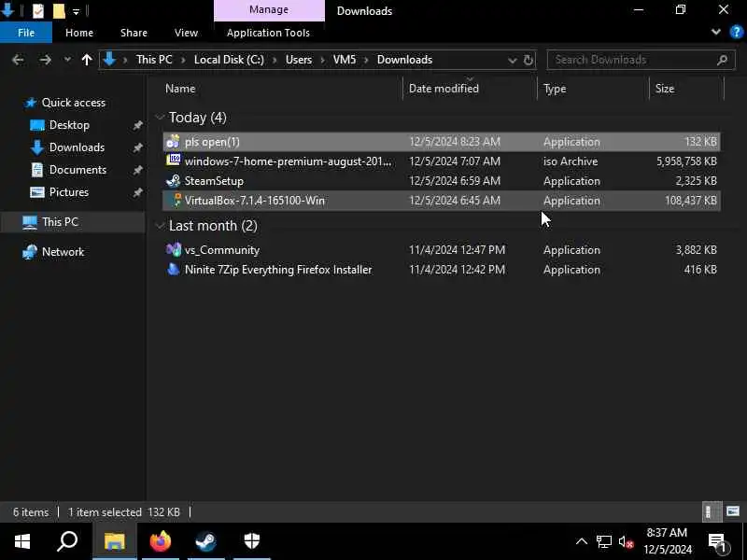Click New folder icon in quick access toolbar
This screenshot has width=747, height=560.
[59, 10]
